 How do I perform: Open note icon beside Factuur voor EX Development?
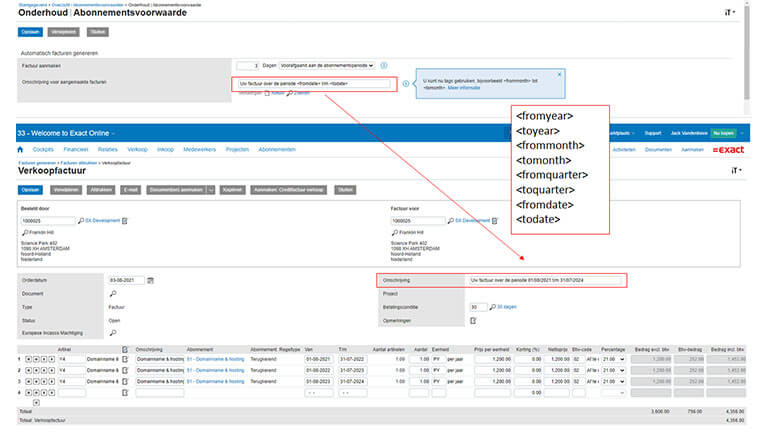click(495, 221)
